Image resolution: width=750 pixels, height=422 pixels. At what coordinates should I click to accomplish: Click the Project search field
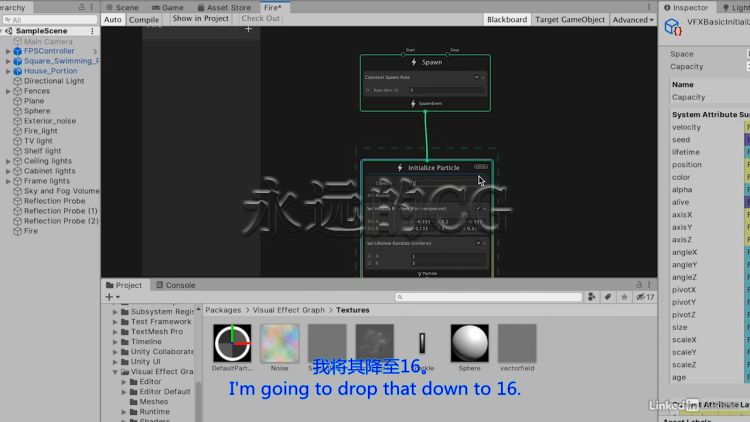[488, 297]
